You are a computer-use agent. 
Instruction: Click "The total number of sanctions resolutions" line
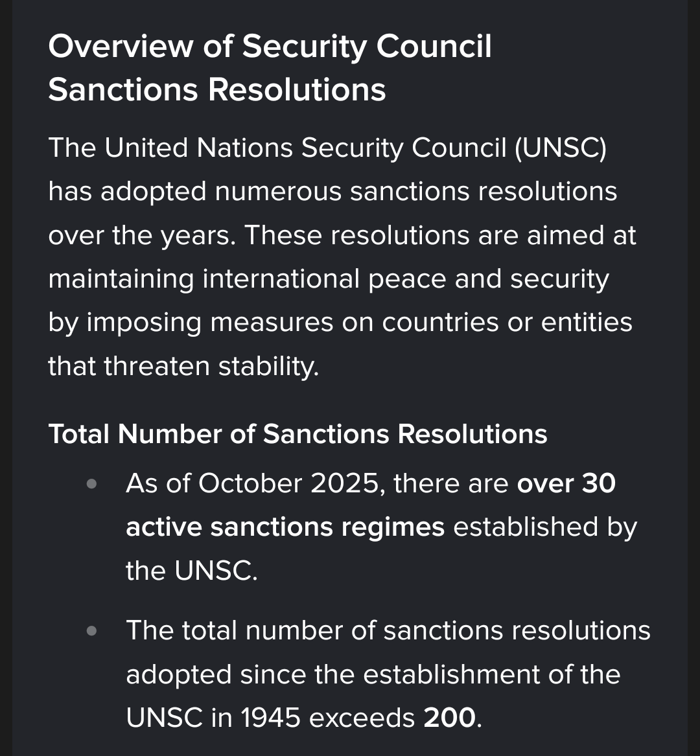[x=388, y=630]
